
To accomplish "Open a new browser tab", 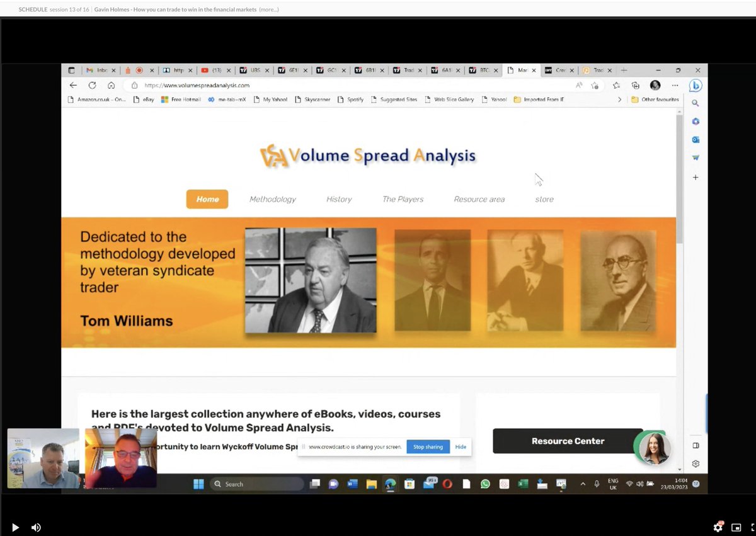I will 624,70.
